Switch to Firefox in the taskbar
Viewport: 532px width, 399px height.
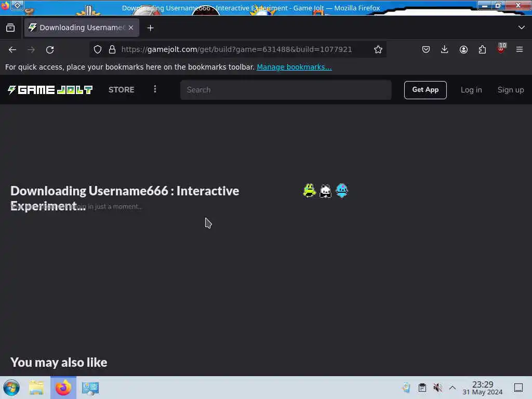[63, 388]
